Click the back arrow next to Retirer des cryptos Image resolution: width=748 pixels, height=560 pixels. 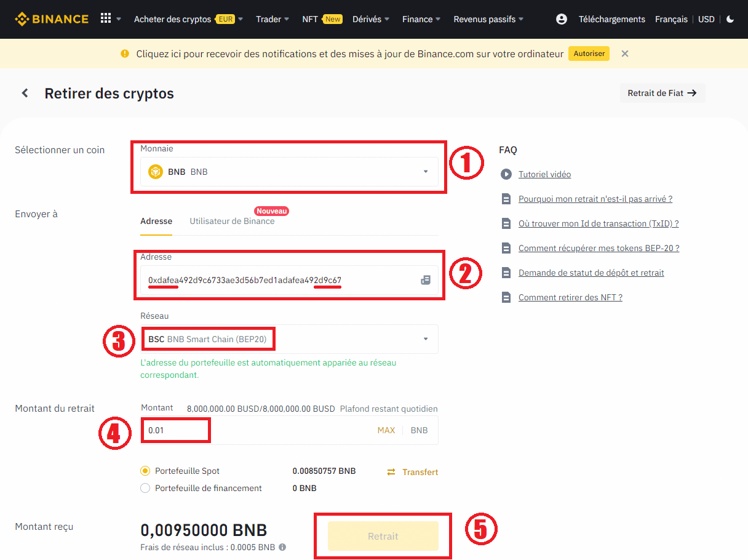pos(25,93)
